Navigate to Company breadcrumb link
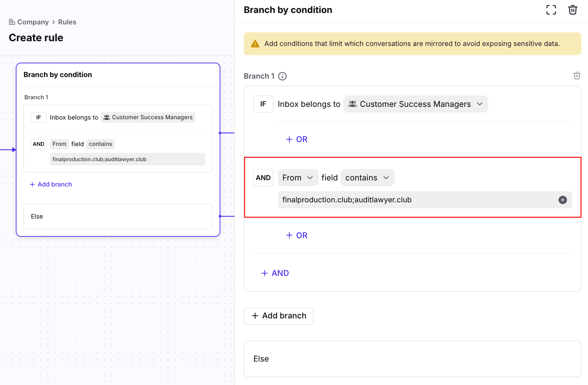588x385 pixels. coord(33,22)
